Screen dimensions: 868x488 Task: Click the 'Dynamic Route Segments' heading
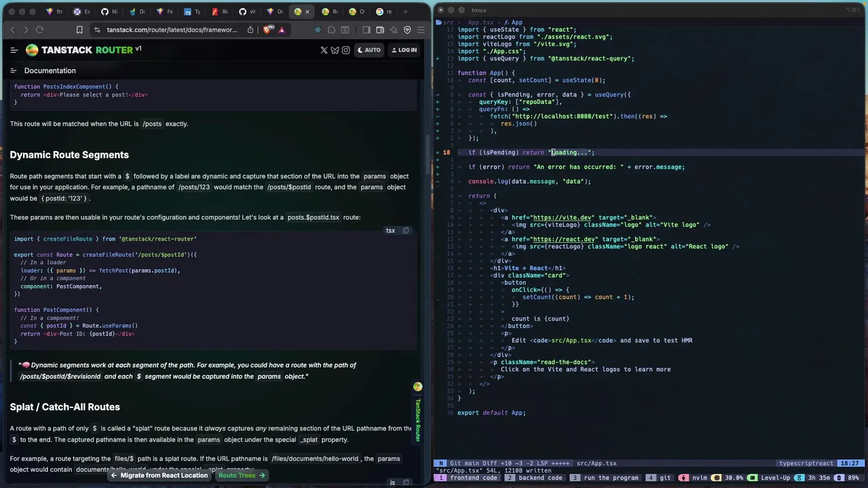(69, 155)
